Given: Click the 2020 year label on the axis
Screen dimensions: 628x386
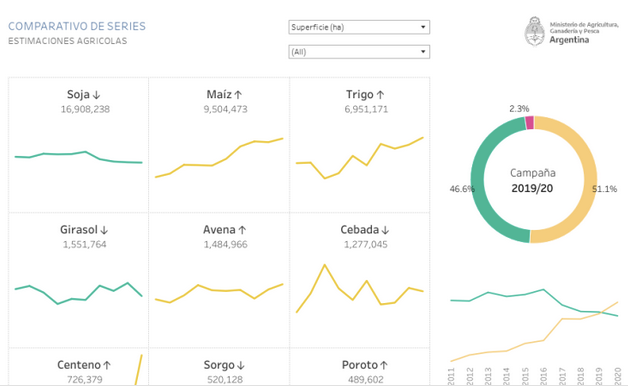Looking at the screenshot, I should tap(617, 376).
